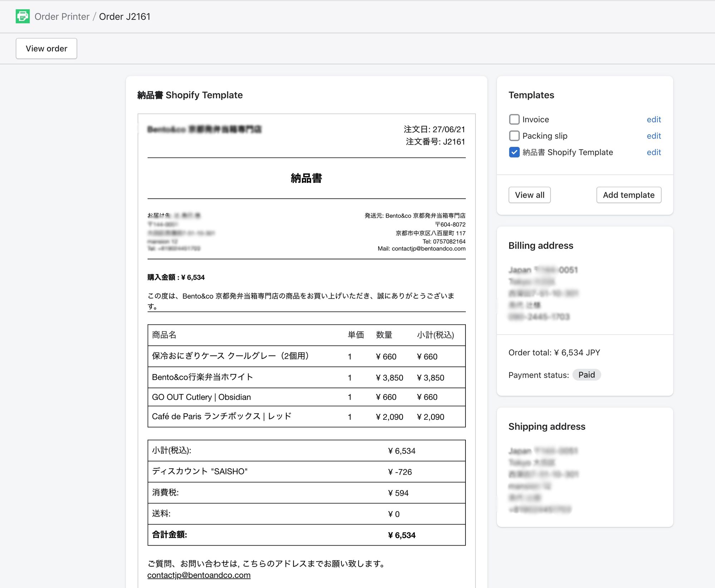The height and width of the screenshot is (588, 715).
Task: Edit the Invoice template
Action: [654, 119]
